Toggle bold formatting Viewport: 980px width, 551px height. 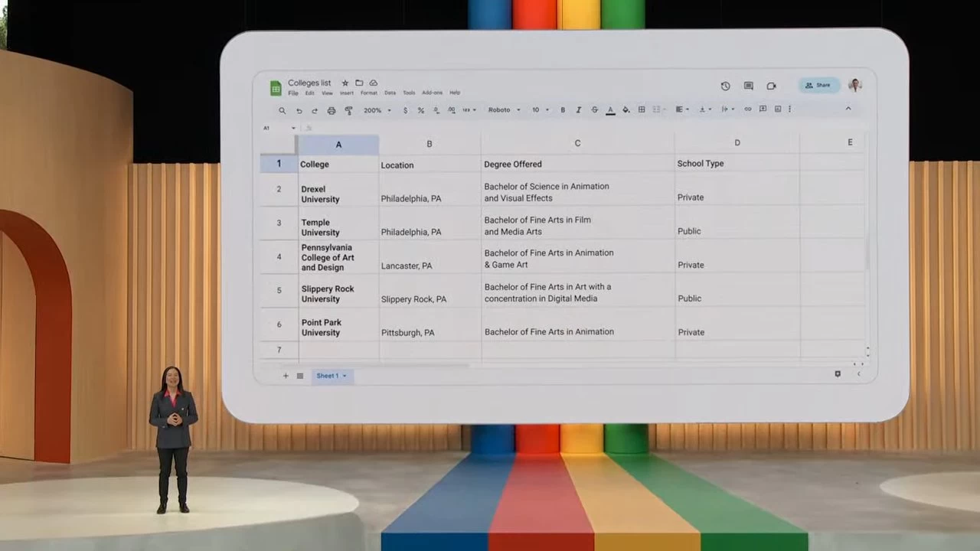point(563,110)
